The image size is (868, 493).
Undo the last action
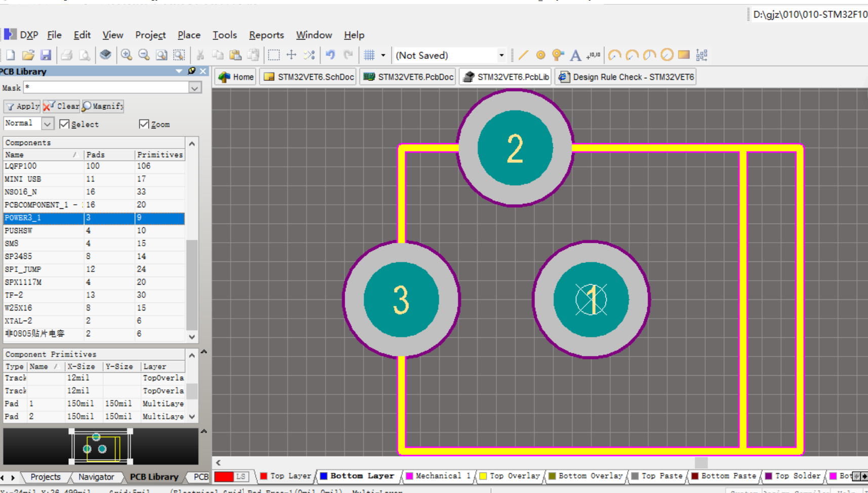pos(330,55)
